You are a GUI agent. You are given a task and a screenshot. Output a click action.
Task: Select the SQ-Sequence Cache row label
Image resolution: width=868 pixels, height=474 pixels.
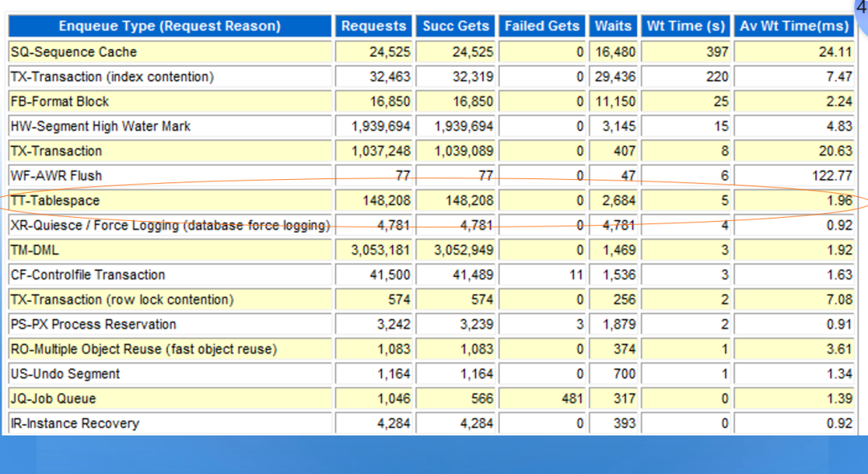pyautogui.click(x=74, y=52)
